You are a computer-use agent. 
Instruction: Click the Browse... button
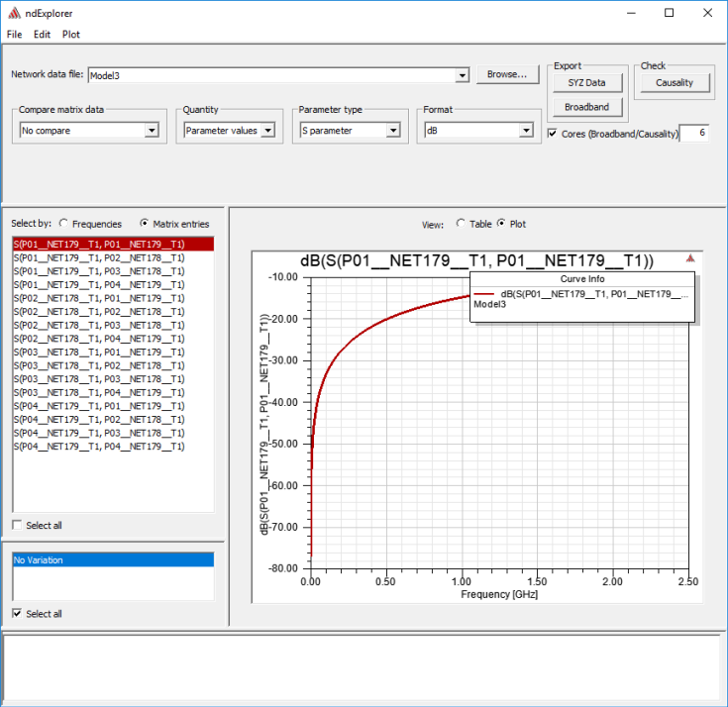tap(507, 74)
